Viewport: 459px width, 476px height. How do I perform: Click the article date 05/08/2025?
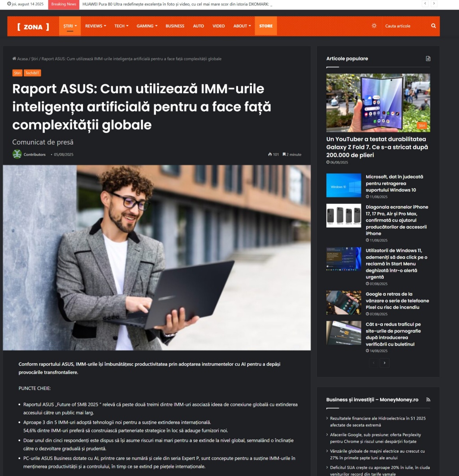(x=64, y=154)
